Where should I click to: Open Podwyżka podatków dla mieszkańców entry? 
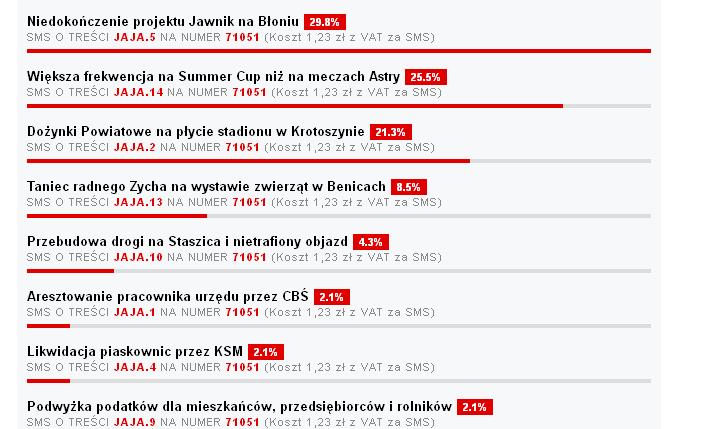pos(240,407)
